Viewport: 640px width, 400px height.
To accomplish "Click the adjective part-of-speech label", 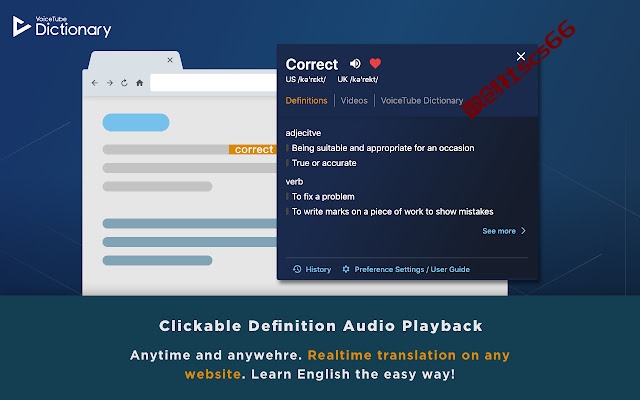I will 303,133.
